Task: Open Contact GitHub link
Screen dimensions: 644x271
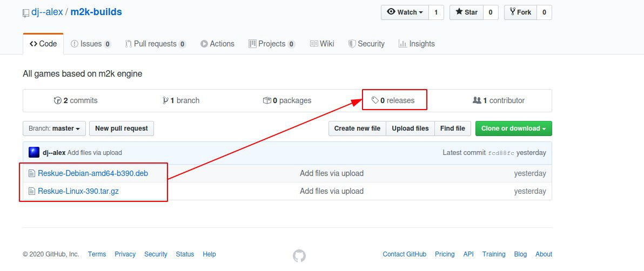Action: coord(405,254)
